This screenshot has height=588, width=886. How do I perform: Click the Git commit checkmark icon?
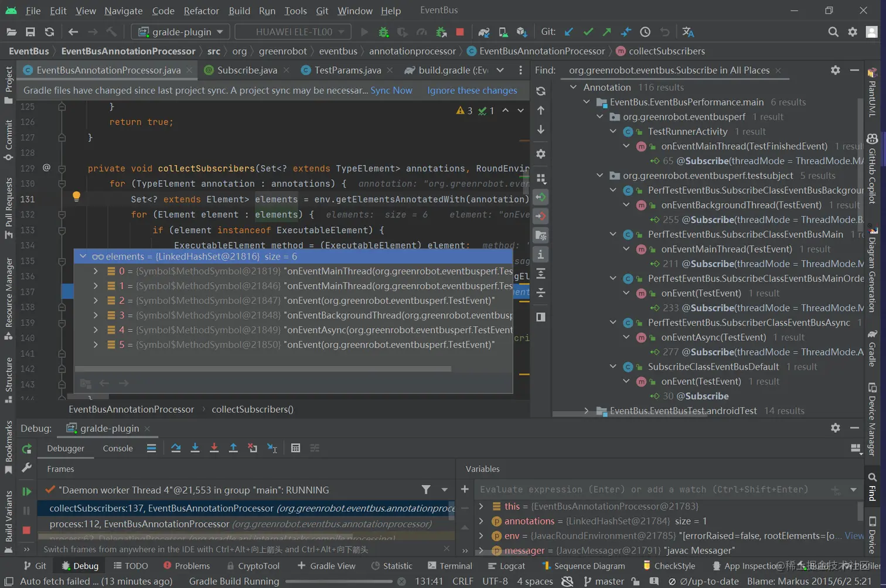click(x=588, y=32)
